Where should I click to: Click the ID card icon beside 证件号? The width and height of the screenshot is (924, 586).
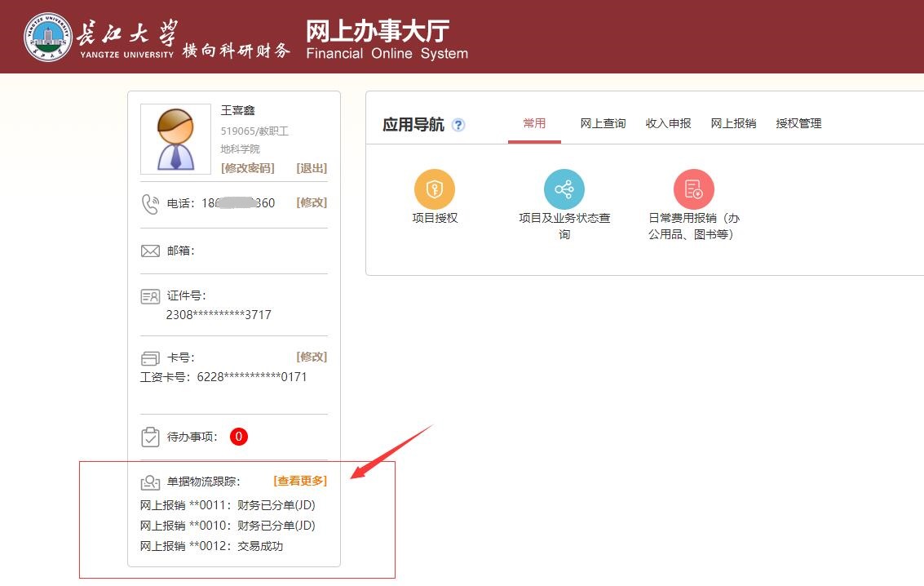coord(150,296)
